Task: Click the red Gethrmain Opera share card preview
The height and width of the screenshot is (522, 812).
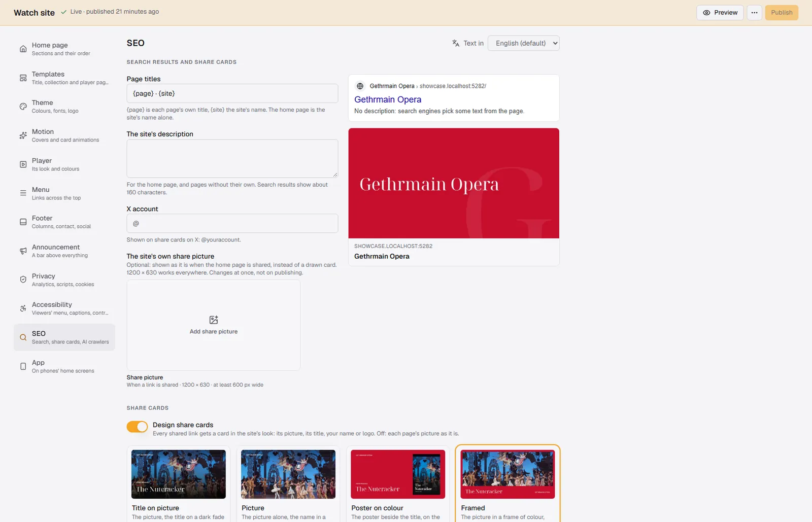Action: point(454,183)
